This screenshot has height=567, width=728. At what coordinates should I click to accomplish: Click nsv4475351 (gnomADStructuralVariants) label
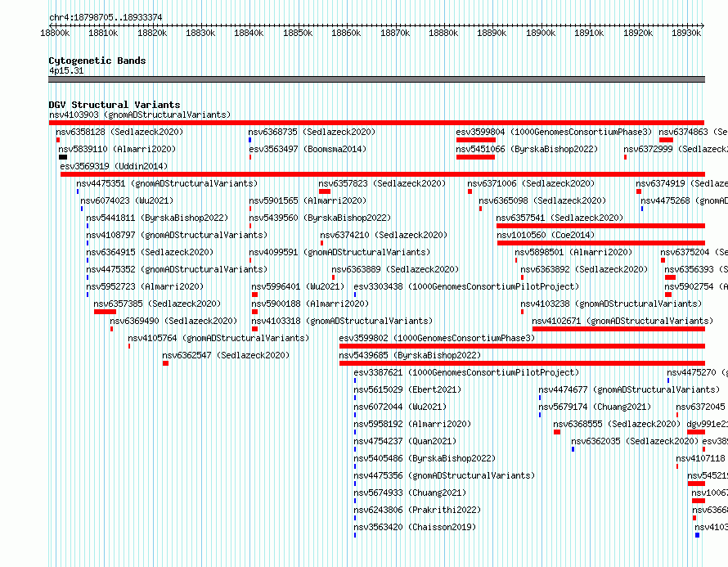[x=167, y=183]
